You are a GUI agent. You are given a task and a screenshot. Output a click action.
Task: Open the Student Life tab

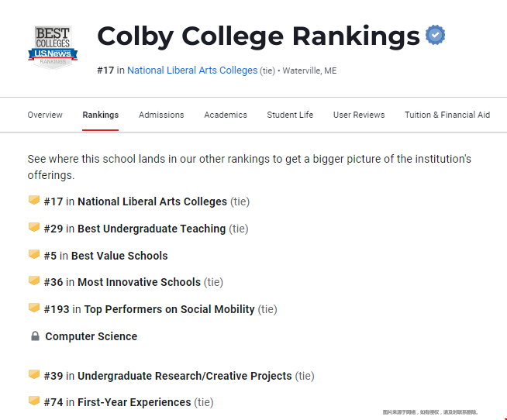[290, 115]
